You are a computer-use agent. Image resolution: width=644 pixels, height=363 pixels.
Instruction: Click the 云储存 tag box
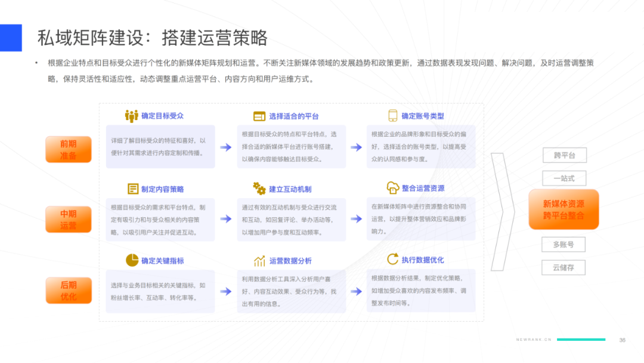coord(563,267)
